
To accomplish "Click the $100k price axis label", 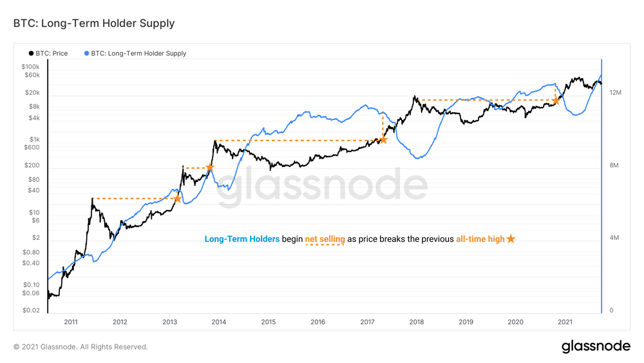I will [x=30, y=66].
